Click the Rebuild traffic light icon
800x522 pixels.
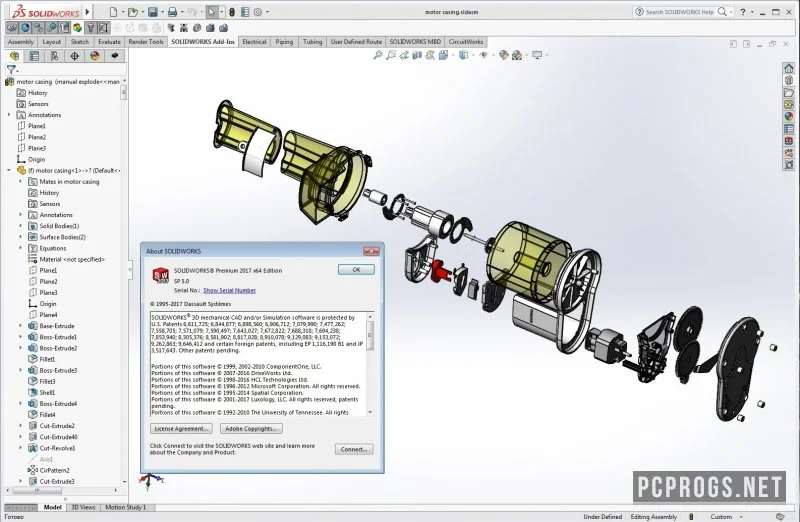coord(232,12)
